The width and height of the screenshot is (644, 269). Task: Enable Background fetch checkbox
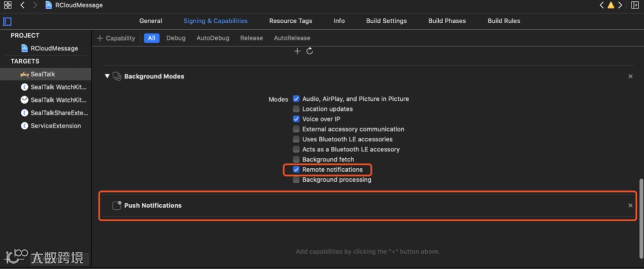point(296,159)
